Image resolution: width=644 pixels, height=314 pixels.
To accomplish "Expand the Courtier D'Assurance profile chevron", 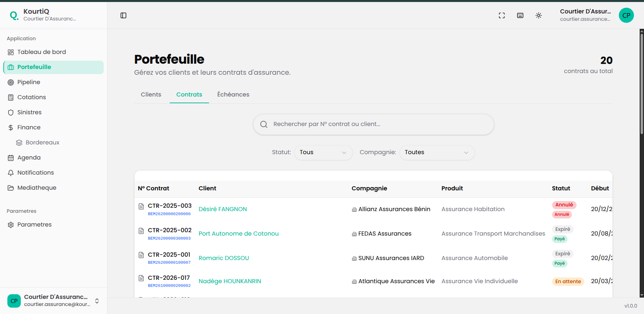I will [97, 301].
